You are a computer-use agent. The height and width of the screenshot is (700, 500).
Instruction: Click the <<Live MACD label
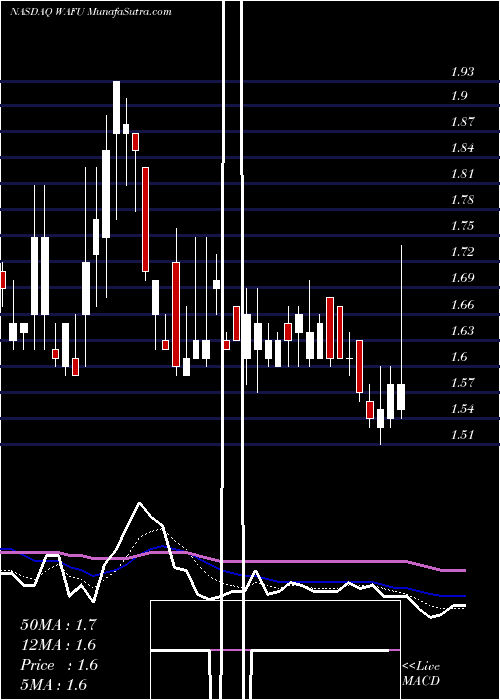click(x=421, y=673)
